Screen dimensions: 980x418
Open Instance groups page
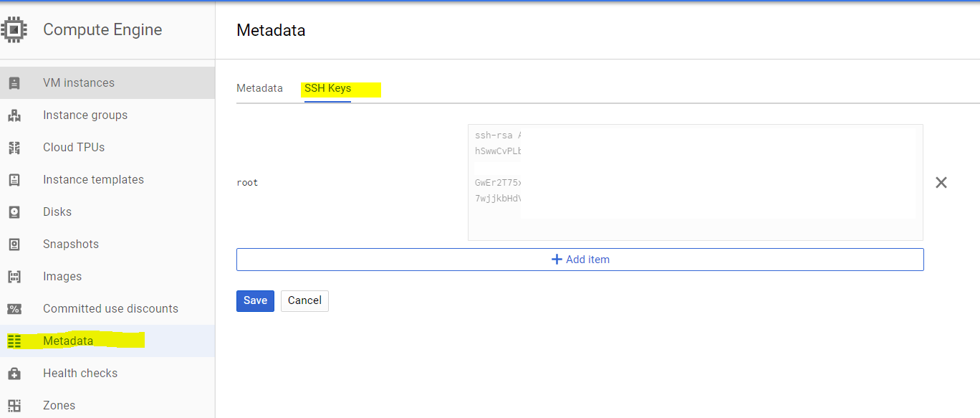click(107, 115)
